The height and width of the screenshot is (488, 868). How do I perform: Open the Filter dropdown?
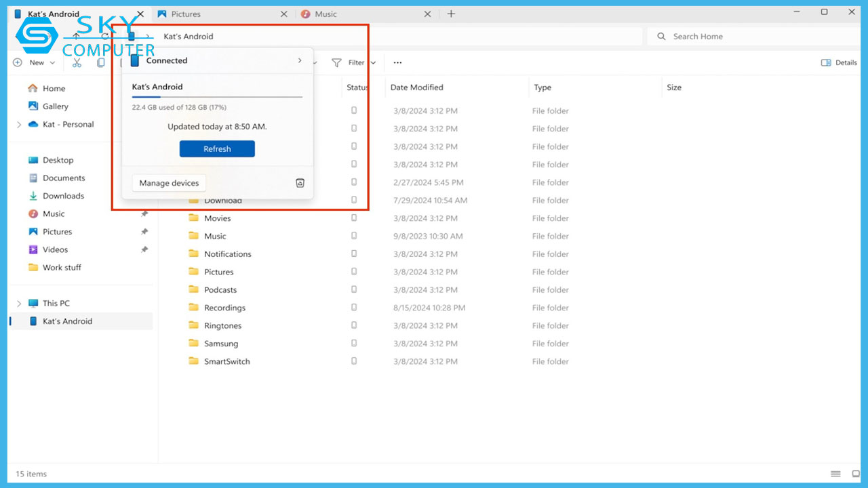354,63
